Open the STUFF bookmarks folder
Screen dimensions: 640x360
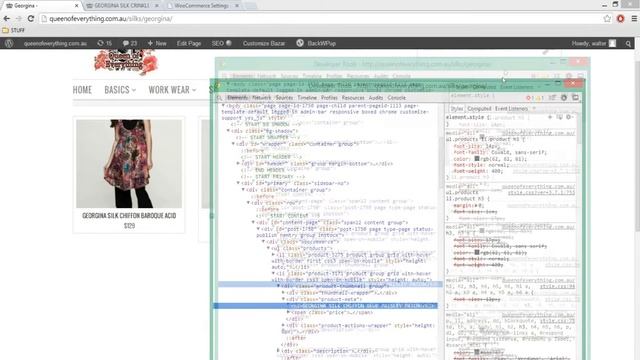point(13,30)
